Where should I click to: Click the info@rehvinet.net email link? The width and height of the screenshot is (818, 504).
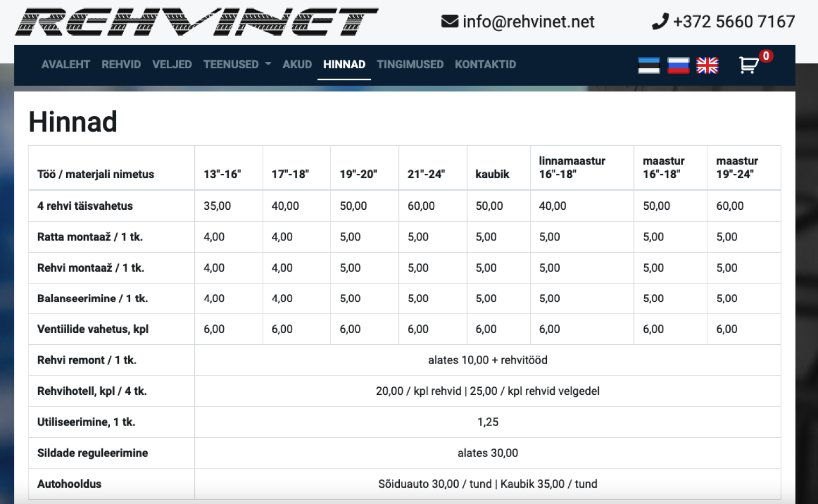528,22
